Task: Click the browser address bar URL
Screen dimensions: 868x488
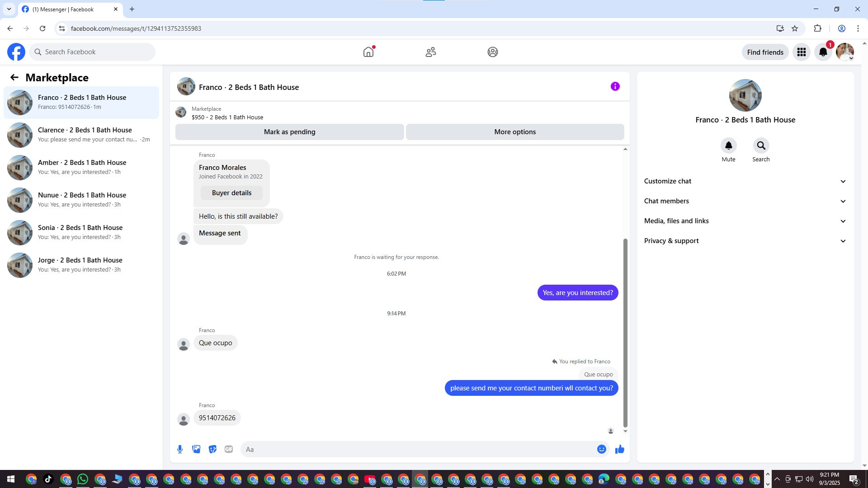Action: point(136,28)
